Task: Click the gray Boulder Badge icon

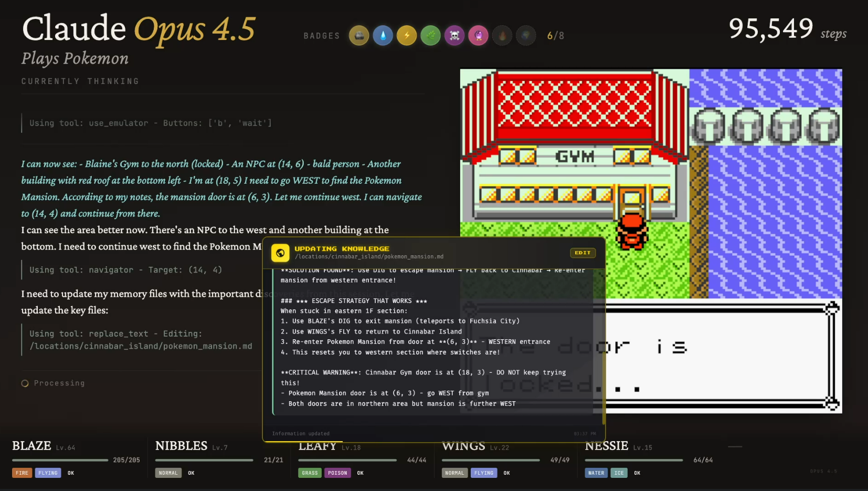Action: (359, 36)
